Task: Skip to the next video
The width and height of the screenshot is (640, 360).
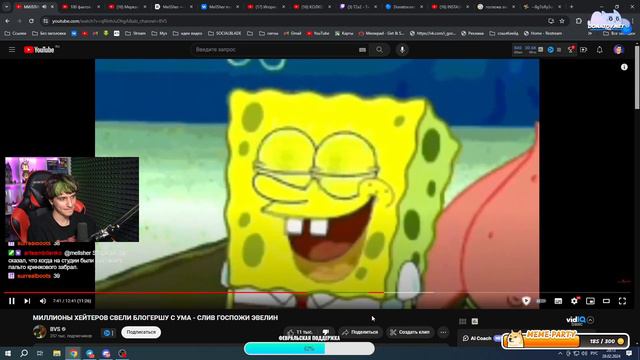Action: [x=27, y=301]
